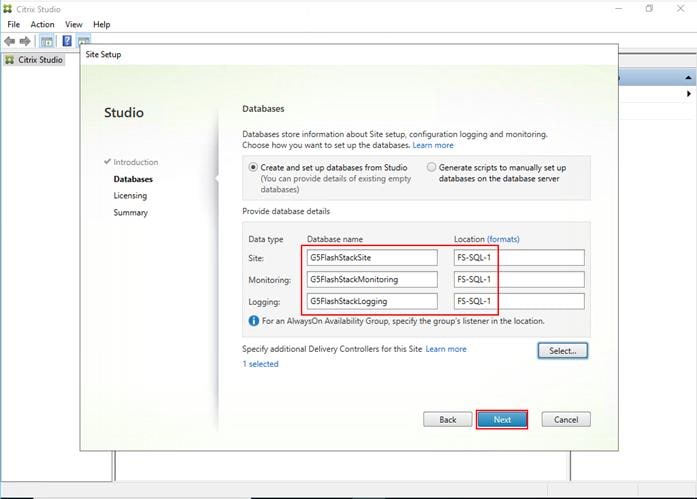This screenshot has width=697, height=499.
Task: Click the Site location field FS-SQL-1
Action: point(519,258)
